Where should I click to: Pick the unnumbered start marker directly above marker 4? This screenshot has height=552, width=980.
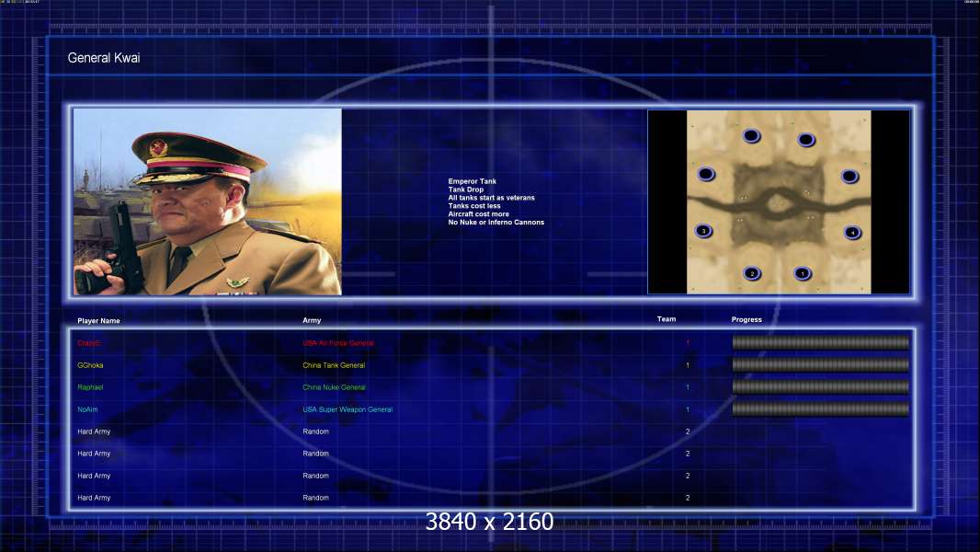point(849,177)
